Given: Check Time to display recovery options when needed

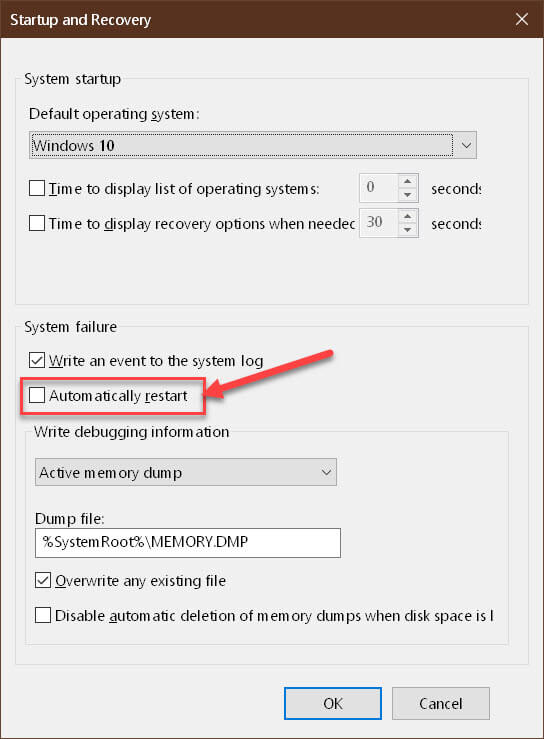Looking at the screenshot, I should coord(37,223).
